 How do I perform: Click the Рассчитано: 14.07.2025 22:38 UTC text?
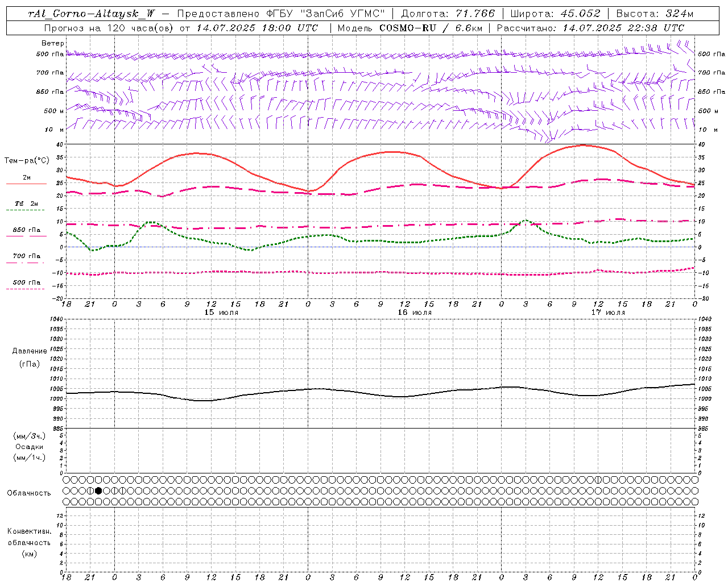(x=590, y=28)
